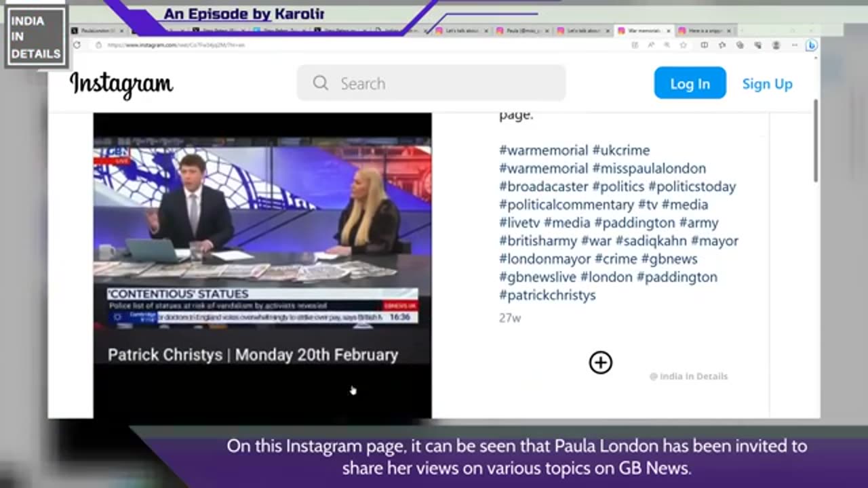Open the #war hashtag
The height and width of the screenshot is (488, 868).
tap(596, 241)
